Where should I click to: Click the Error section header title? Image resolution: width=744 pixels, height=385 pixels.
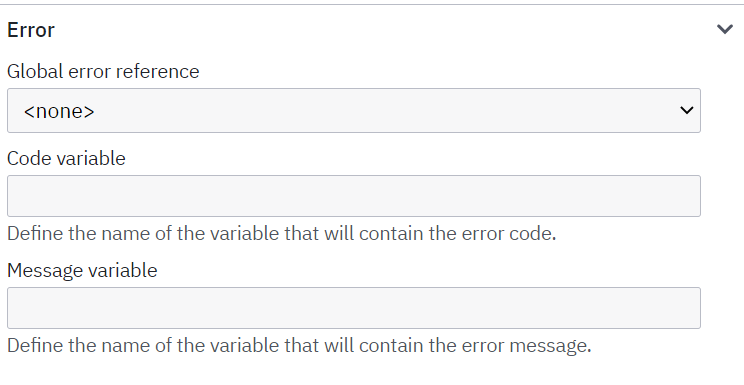coord(31,30)
